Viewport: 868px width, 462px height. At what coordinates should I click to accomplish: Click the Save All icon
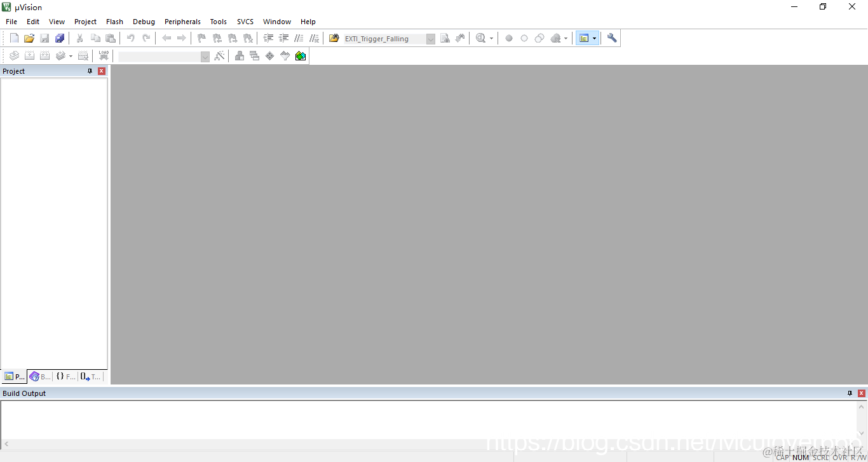(x=60, y=38)
